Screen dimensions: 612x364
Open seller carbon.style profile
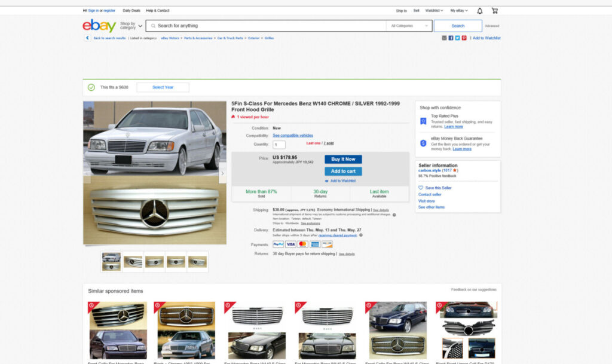point(429,170)
